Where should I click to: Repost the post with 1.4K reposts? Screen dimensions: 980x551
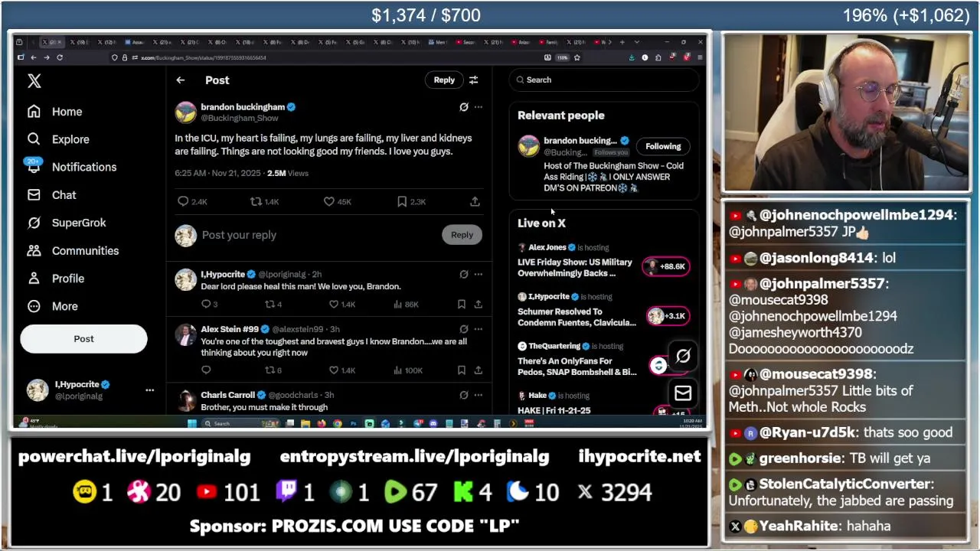[256, 201]
